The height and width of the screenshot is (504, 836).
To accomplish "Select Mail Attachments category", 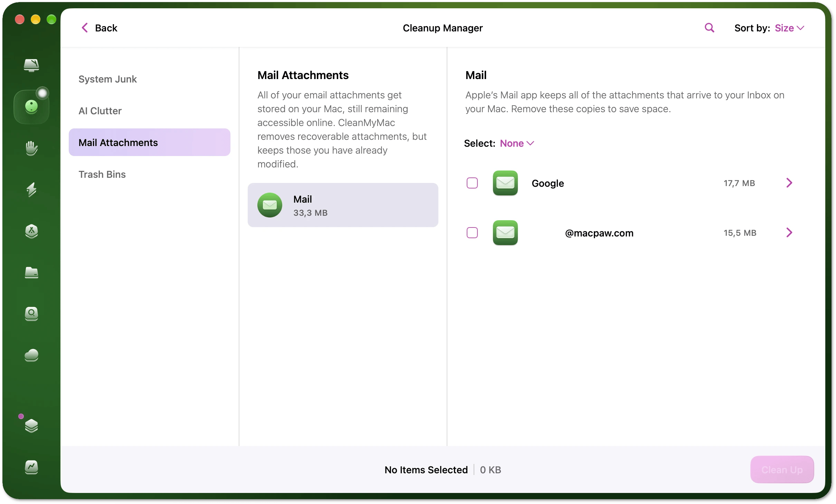I will pos(150,142).
